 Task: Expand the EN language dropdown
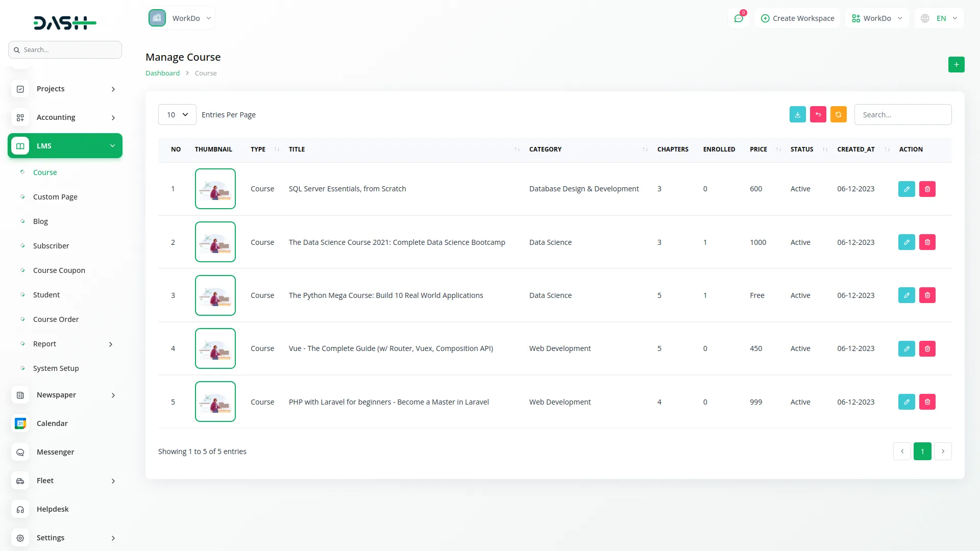pos(939,18)
